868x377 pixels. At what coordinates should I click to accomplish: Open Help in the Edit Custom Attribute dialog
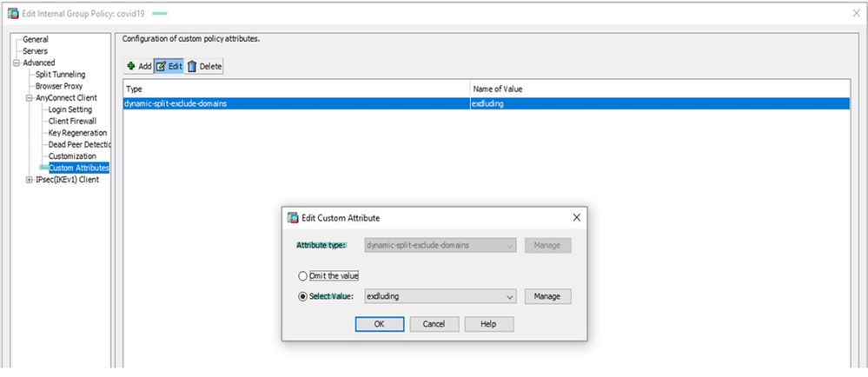tap(489, 324)
